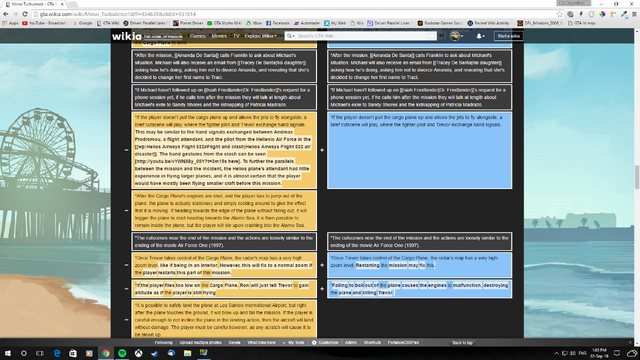Open File Explorer from taskbar
Viewport: 640px width, 360px height.
(x=187, y=353)
